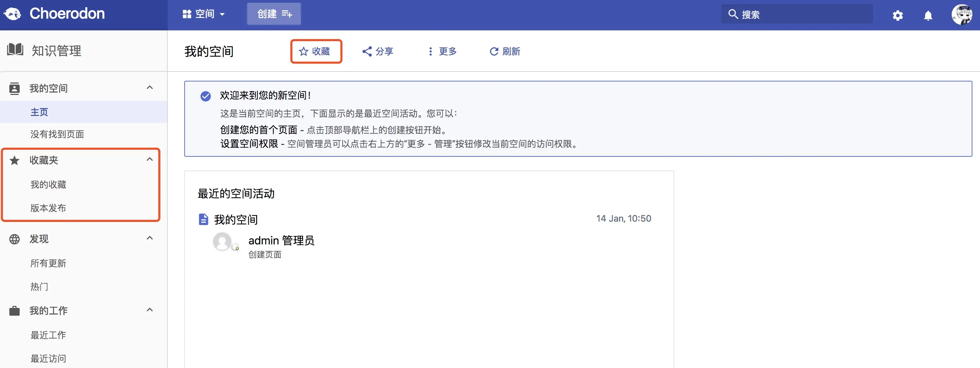Click the admin user avatar in activity

(x=223, y=242)
